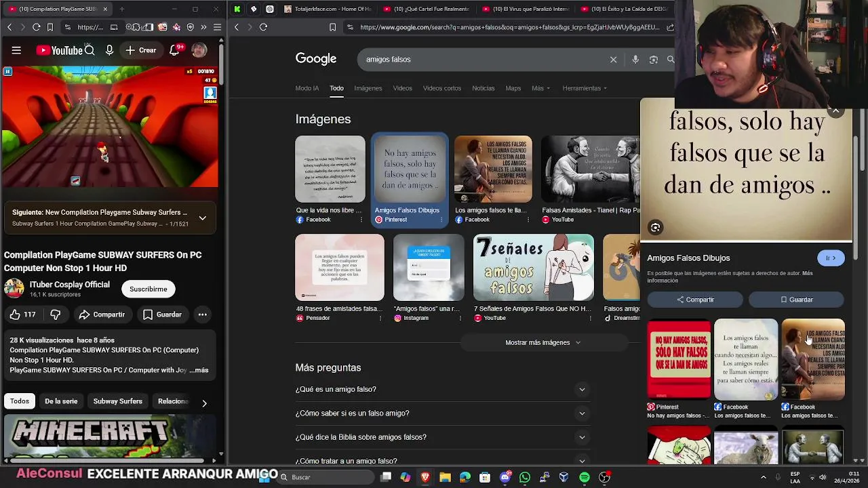Screen dimensions: 868x488
Task: Open YouTube search magnifier icon
Action: (90, 50)
